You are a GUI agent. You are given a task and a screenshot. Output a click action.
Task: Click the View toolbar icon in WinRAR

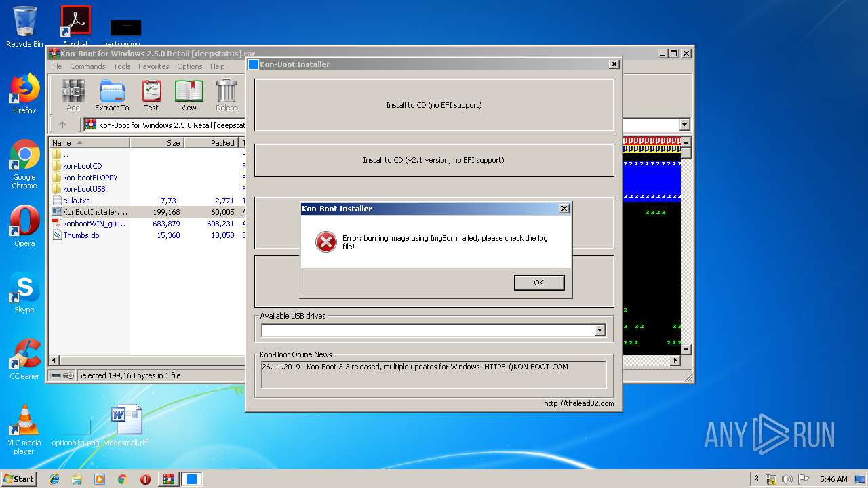click(189, 96)
